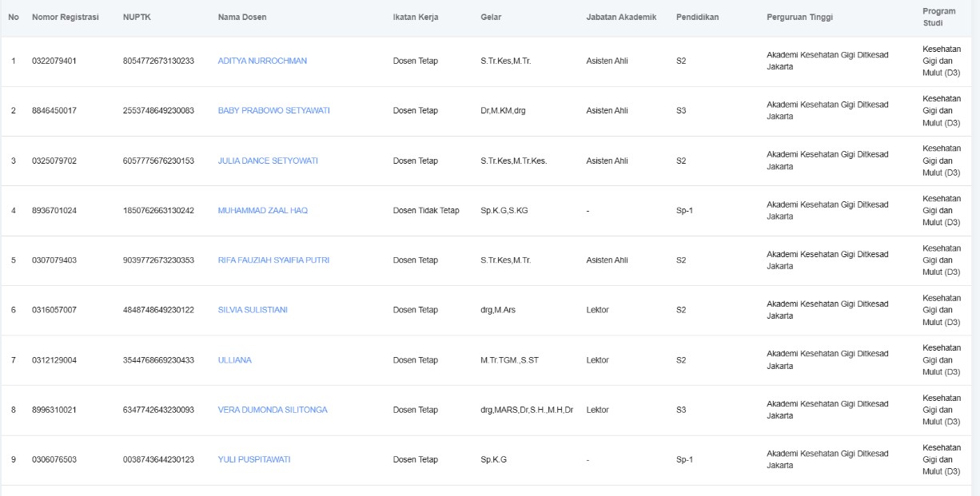
Task: Click the Perguruan Tinggi column header
Action: [800, 18]
